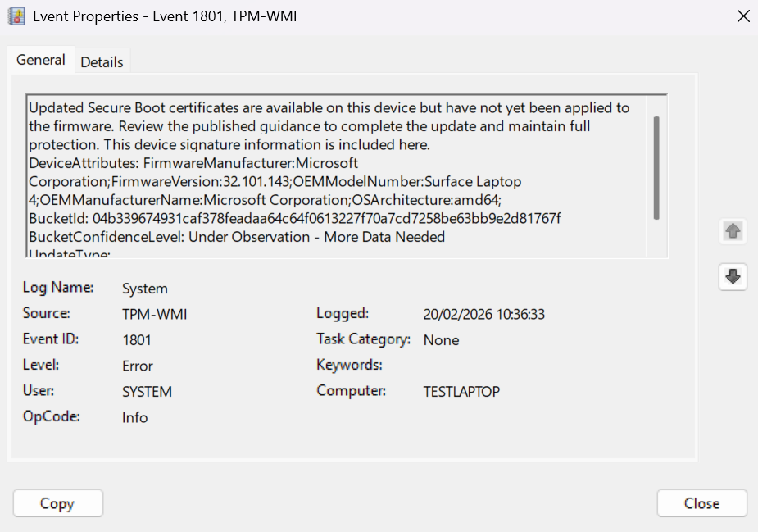Image resolution: width=758 pixels, height=532 pixels.
Task: Close the window using the X icon
Action: click(743, 16)
